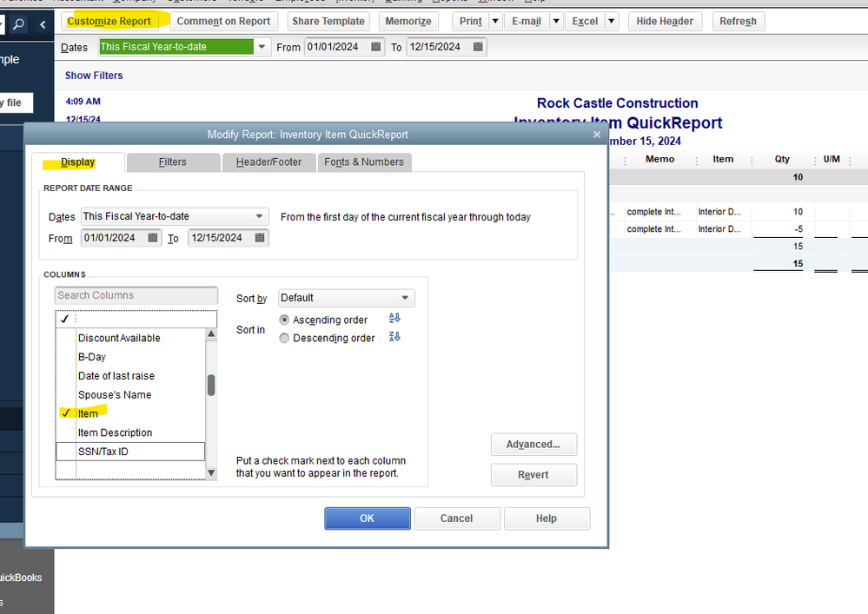Open calendar for the toolbar From date

point(376,47)
